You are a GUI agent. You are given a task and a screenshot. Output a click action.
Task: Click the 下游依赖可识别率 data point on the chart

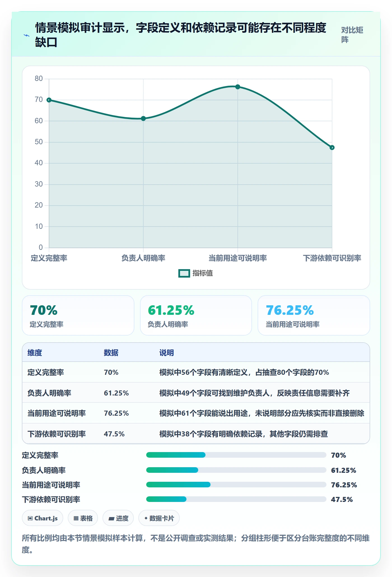332,148
